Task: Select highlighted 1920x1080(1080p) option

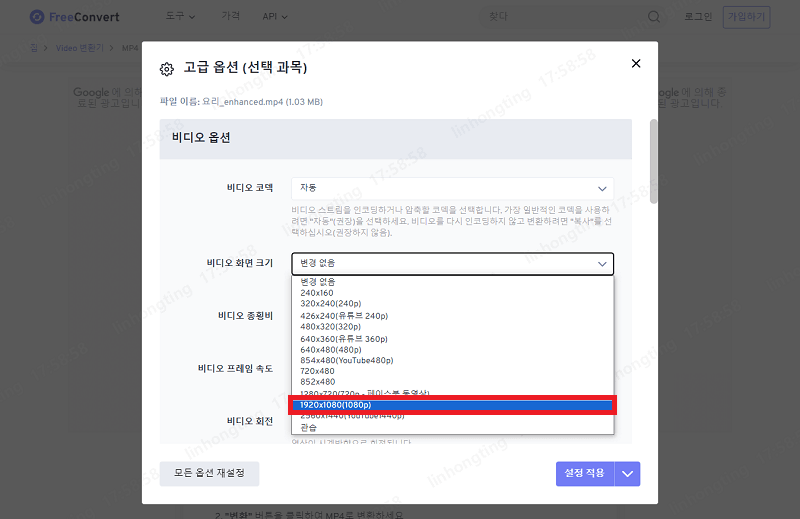Action: (x=453, y=405)
